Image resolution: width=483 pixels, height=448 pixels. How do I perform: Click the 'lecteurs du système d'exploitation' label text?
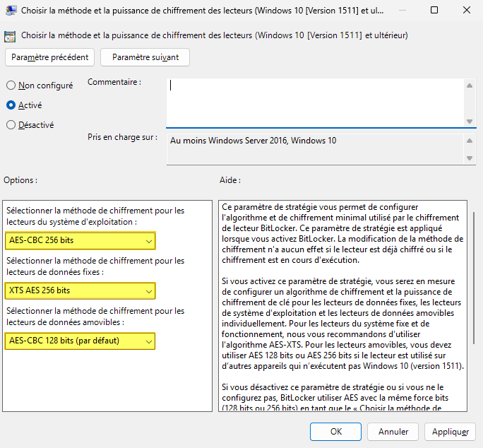coord(70,222)
